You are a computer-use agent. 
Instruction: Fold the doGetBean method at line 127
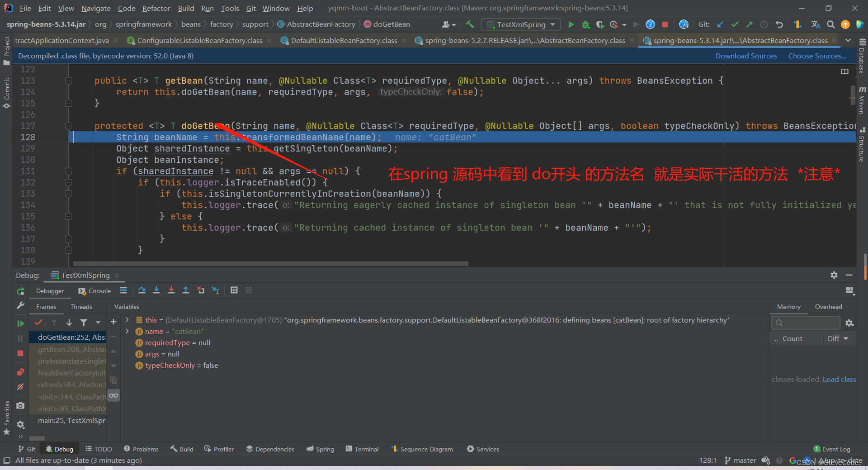point(69,126)
